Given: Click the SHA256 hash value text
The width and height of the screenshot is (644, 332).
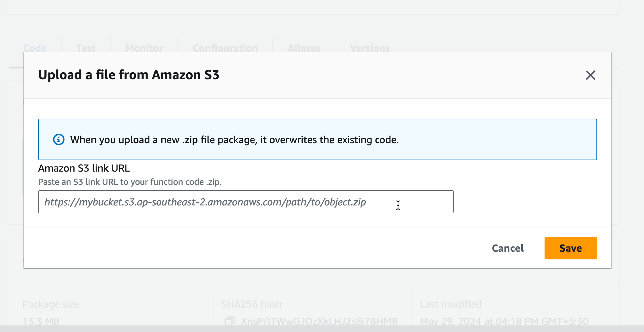Looking at the screenshot, I should click(319, 321).
